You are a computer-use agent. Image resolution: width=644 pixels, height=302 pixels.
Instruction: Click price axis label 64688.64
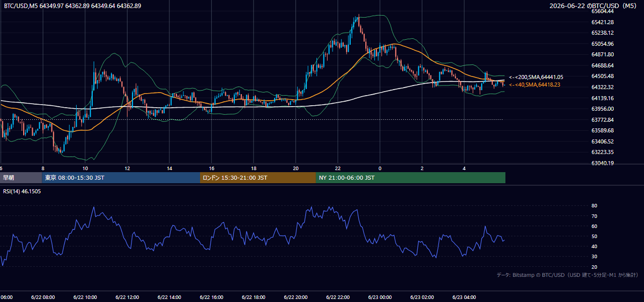coord(603,65)
